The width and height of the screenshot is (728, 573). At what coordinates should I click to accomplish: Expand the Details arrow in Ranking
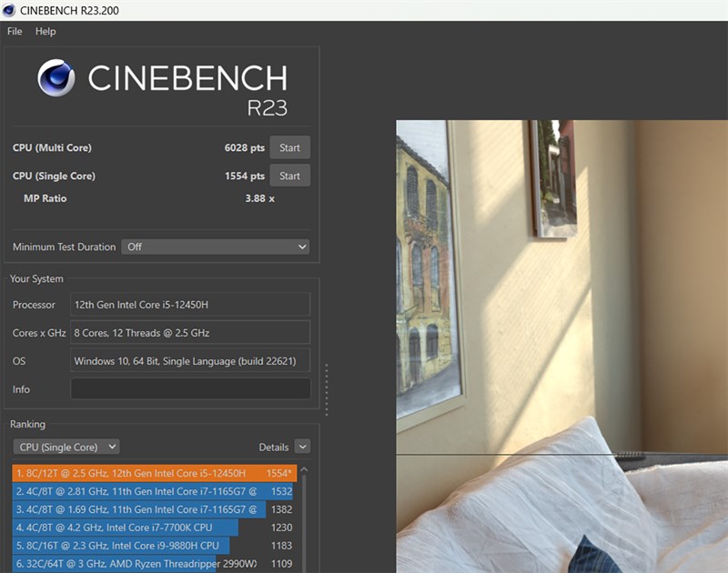coord(302,447)
